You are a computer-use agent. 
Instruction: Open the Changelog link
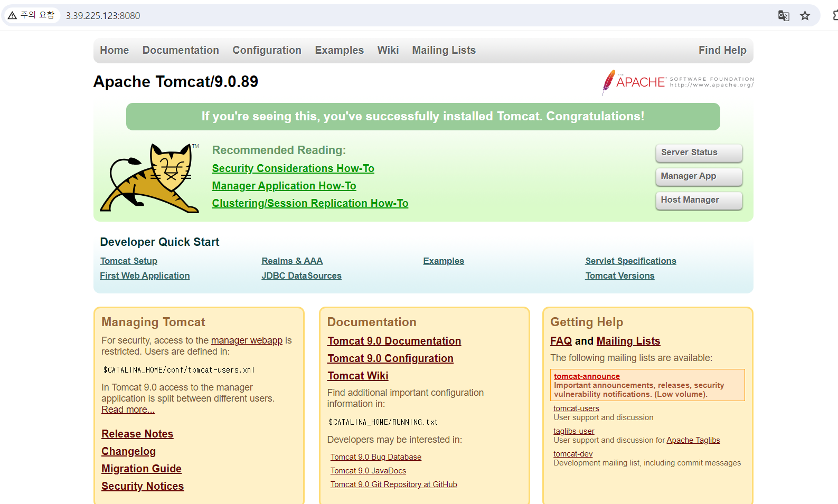click(128, 451)
